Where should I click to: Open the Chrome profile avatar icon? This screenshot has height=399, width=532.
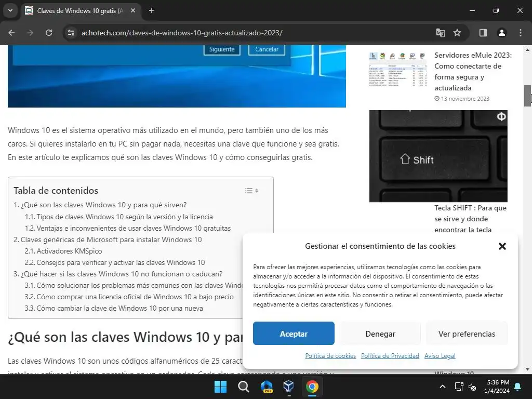click(502, 33)
